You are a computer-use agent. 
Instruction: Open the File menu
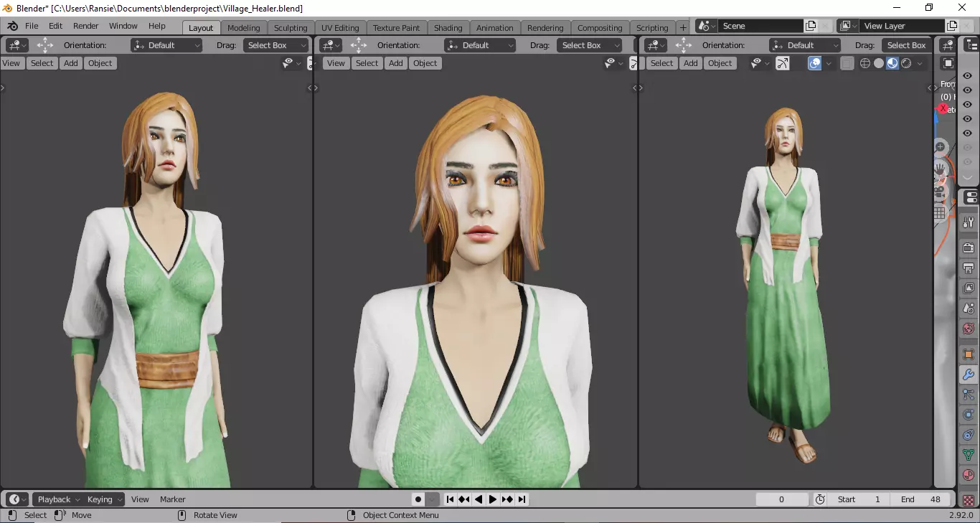(32, 26)
